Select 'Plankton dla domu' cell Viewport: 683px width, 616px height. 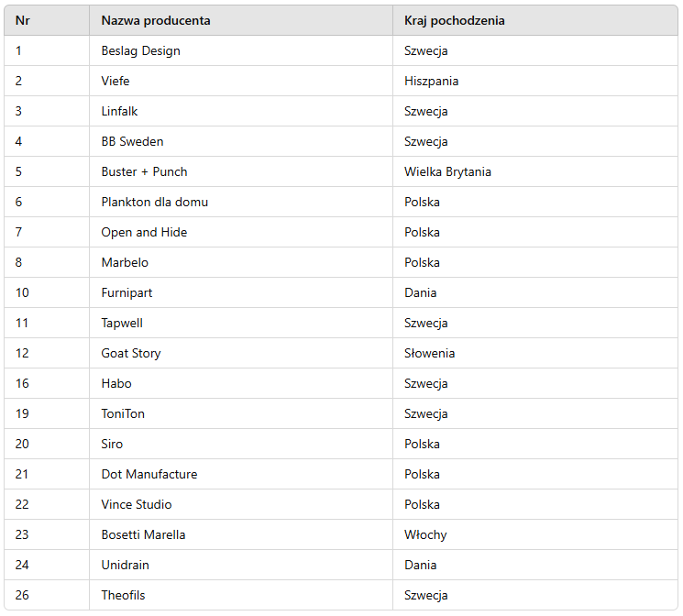coord(154,202)
